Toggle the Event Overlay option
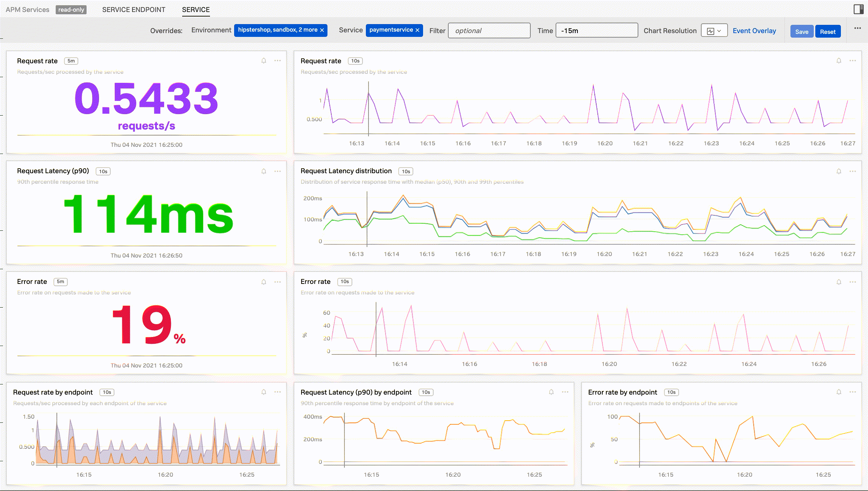Image resolution: width=868 pixels, height=491 pixels. click(755, 30)
